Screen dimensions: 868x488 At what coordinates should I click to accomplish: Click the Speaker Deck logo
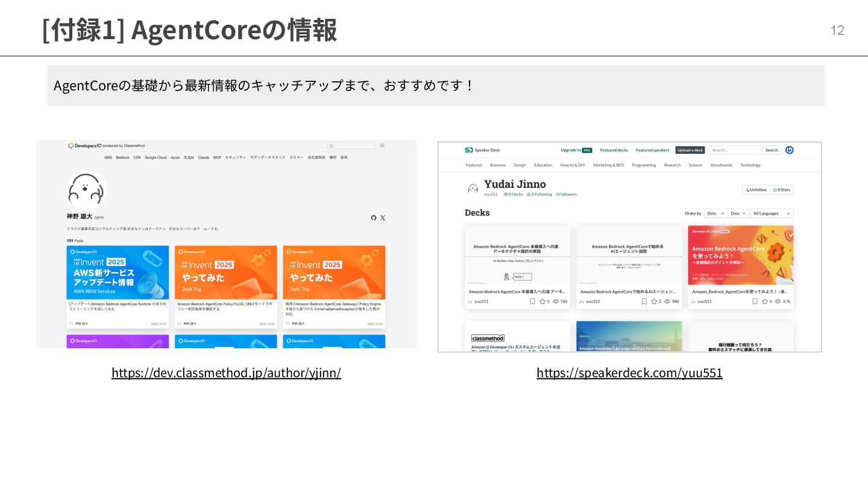482,150
